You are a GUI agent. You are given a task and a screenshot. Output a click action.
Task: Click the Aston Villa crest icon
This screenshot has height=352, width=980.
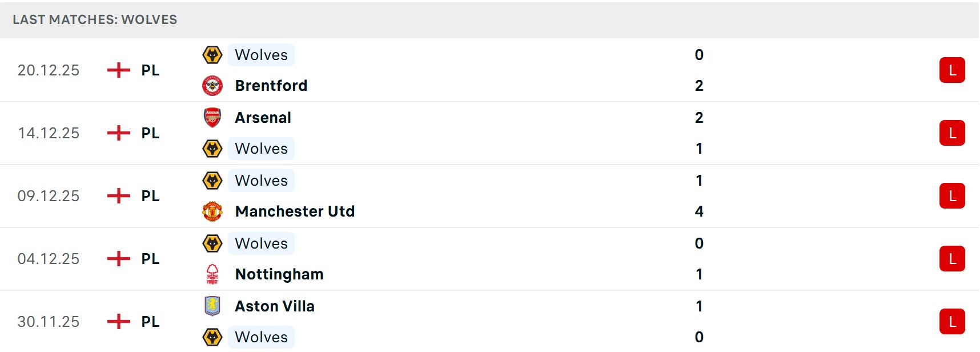click(x=212, y=306)
